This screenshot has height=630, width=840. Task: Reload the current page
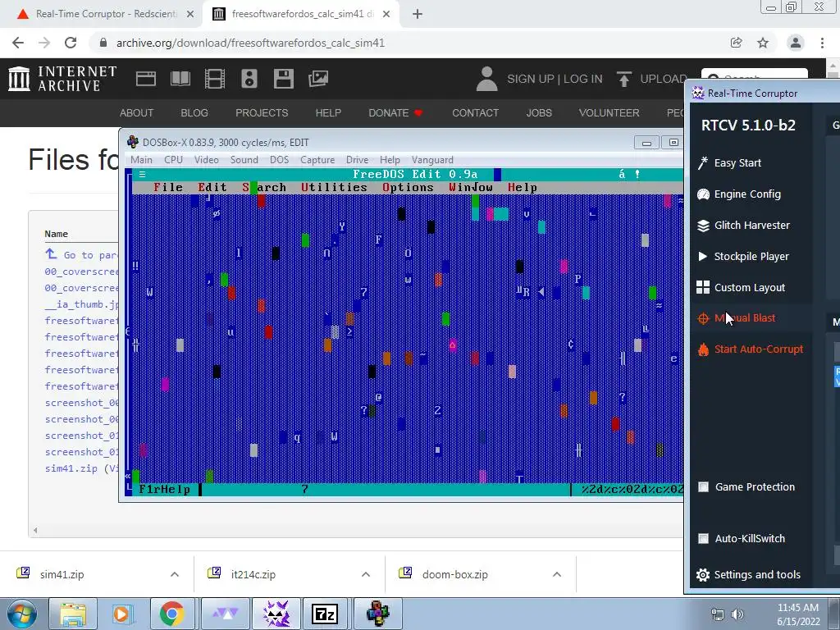(x=71, y=43)
